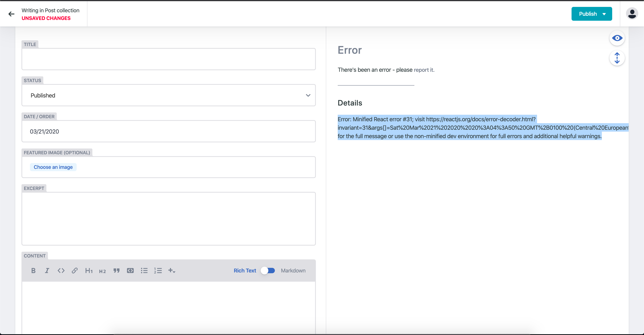Viewport: 644px width, 335px height.
Task: Insert a link using the link icon
Action: (x=75, y=271)
